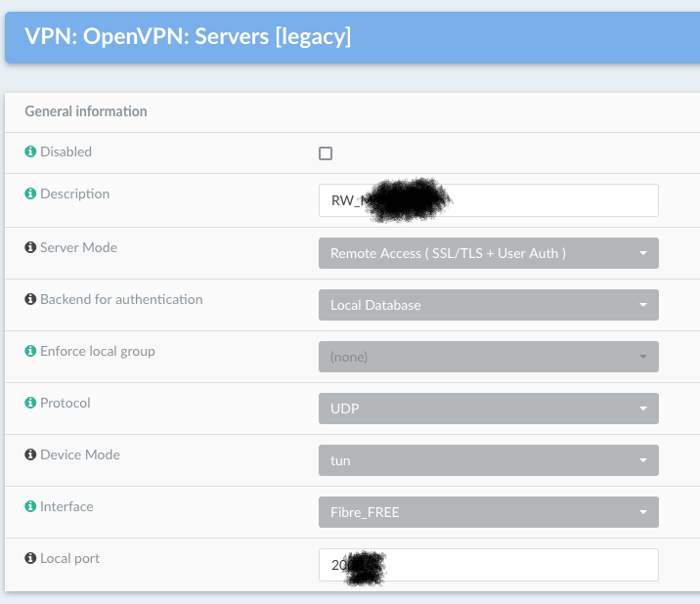
Task: Open the Enforce local group dropdown
Action: (488, 357)
